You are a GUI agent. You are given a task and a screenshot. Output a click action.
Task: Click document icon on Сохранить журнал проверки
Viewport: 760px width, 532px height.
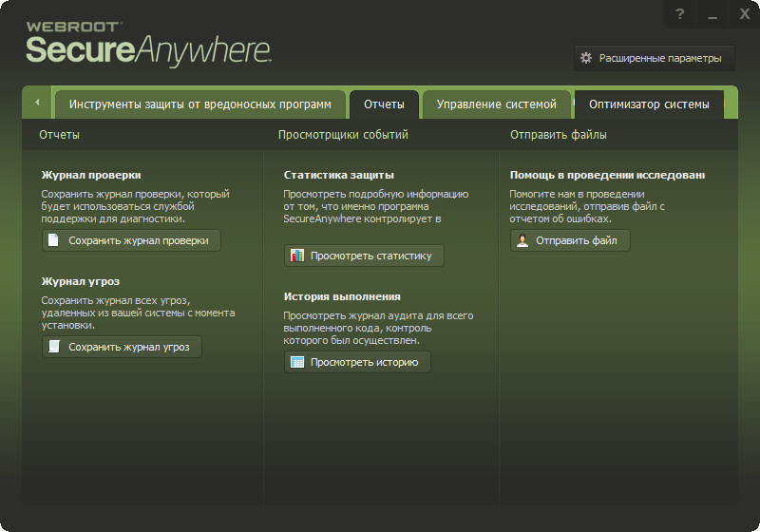point(53,239)
